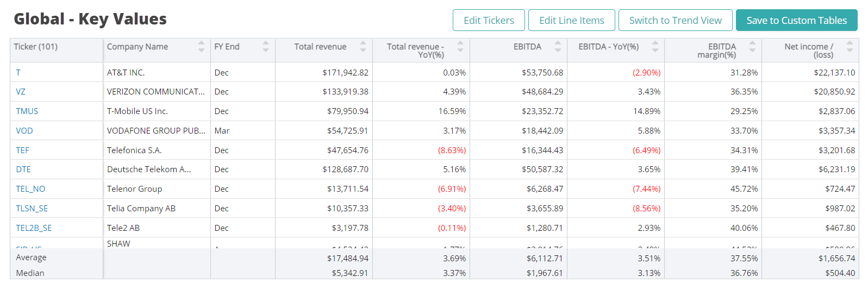This screenshot has height=289, width=868.
Task: Open the Edit Tickers dialog
Action: pyautogui.click(x=489, y=21)
